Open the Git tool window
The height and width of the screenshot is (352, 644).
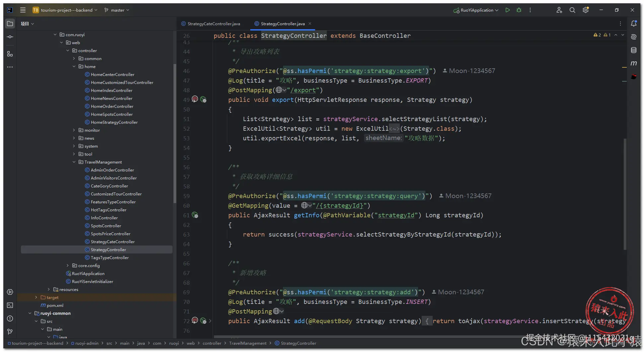point(10,332)
